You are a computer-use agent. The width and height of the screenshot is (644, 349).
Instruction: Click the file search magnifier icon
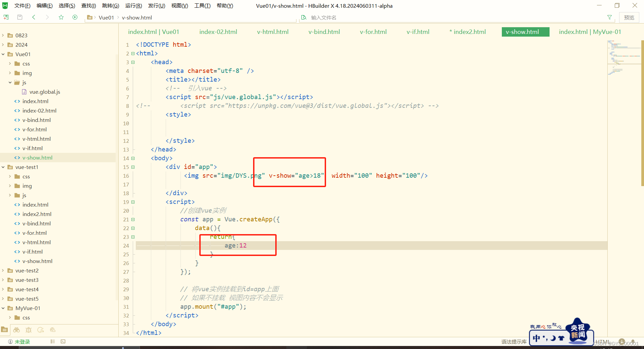304,17
